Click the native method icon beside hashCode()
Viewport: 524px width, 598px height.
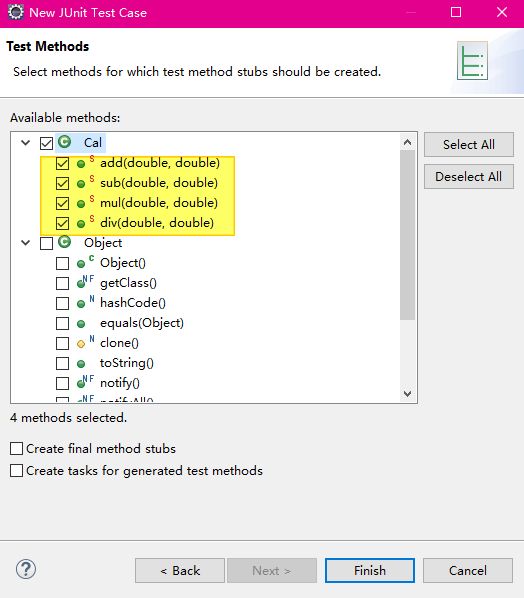tap(81, 304)
